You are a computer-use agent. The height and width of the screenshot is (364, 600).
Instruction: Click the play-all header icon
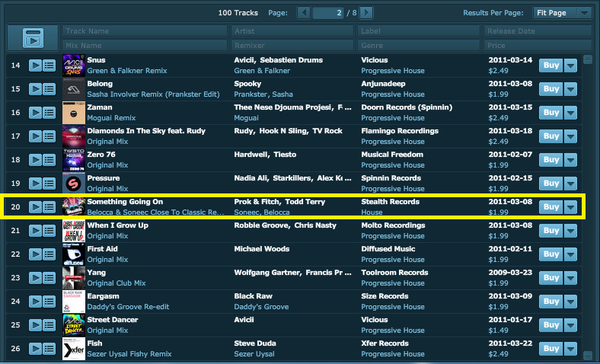click(x=33, y=38)
